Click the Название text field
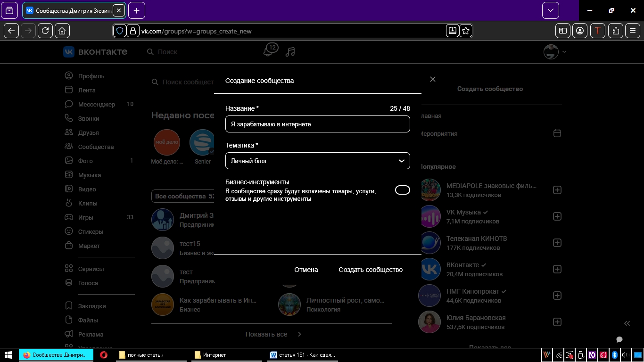 pyautogui.click(x=317, y=124)
